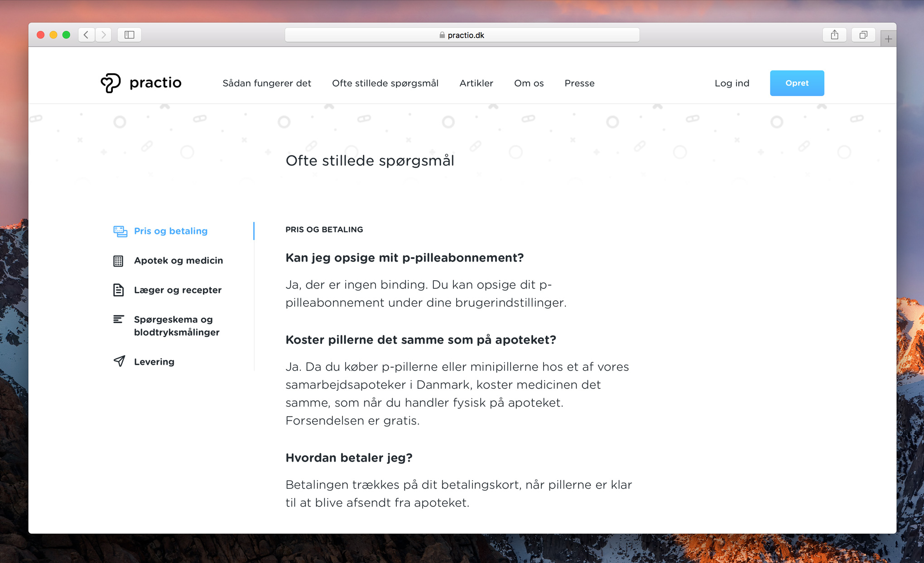Click heading Hvordan betaler jeg?
The height and width of the screenshot is (563, 924).
click(349, 458)
